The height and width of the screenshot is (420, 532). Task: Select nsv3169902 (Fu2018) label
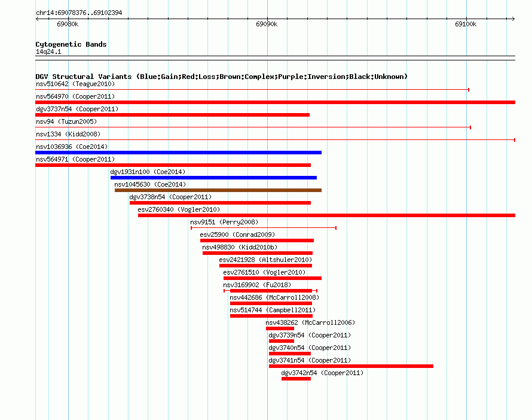coord(257,285)
